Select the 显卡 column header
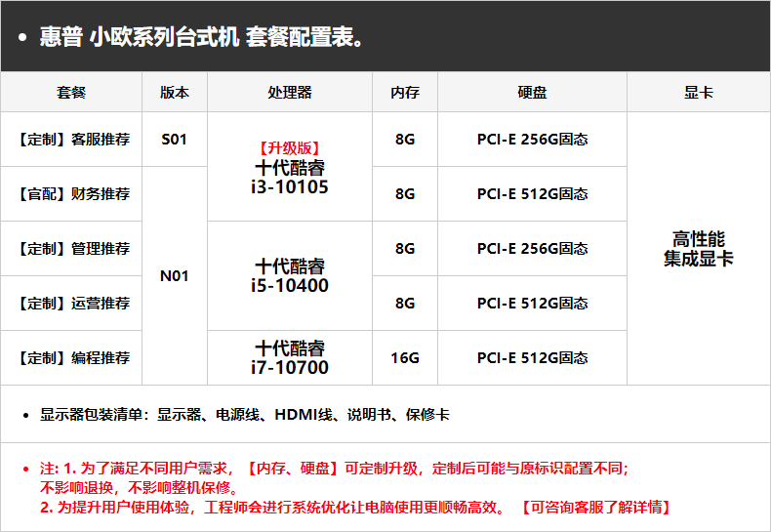Viewport: 771px width, 532px height. [698, 92]
